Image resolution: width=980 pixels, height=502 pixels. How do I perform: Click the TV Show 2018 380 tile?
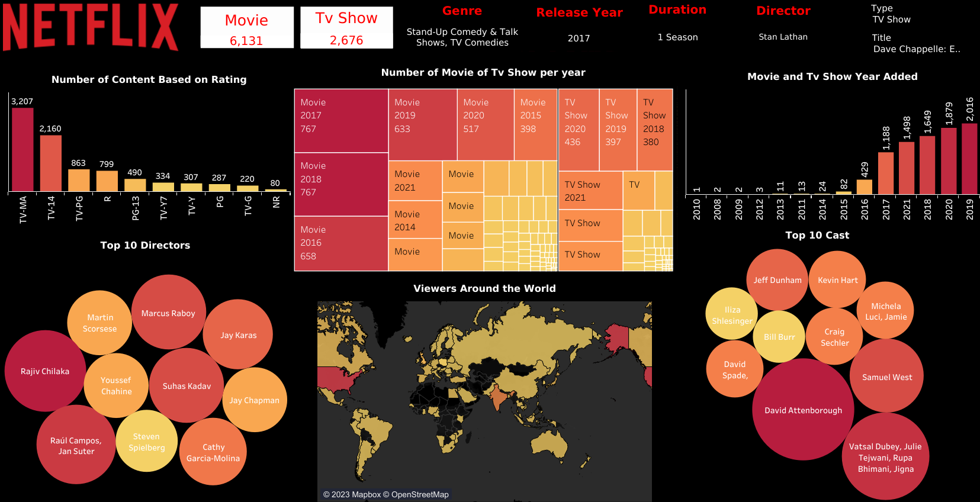[655, 130]
